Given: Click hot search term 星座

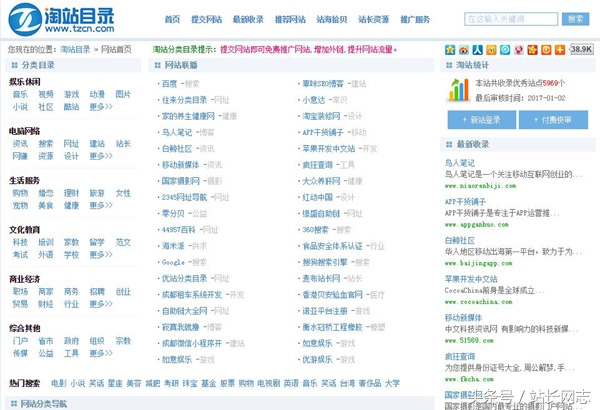Looking at the screenshot, I should click(x=115, y=383).
